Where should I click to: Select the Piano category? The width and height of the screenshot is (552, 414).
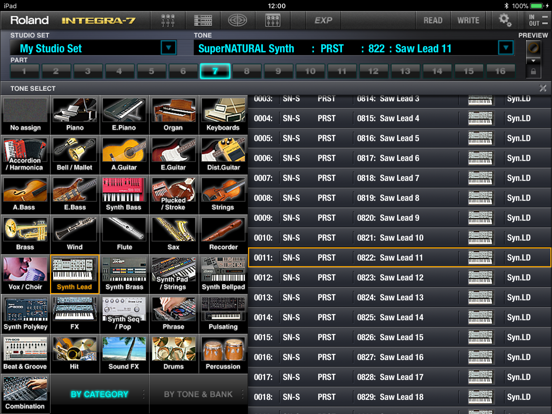coord(75,115)
